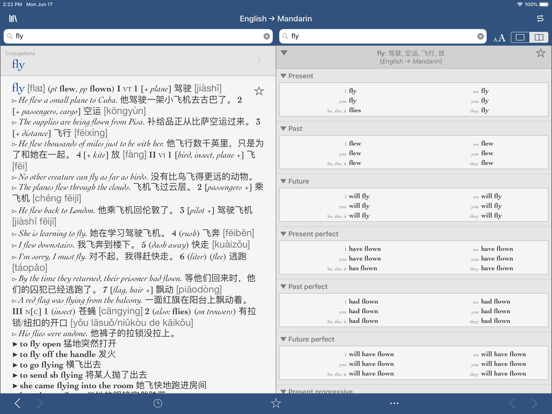552x414 pixels.
Task: Tap 'has flown' in Present perfect
Action: (363, 268)
